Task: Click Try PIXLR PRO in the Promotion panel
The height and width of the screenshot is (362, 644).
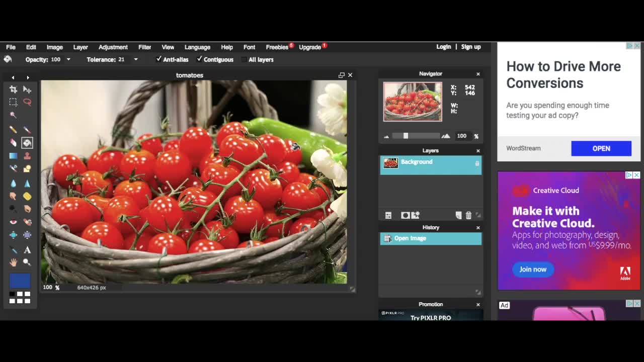Action: [x=431, y=318]
